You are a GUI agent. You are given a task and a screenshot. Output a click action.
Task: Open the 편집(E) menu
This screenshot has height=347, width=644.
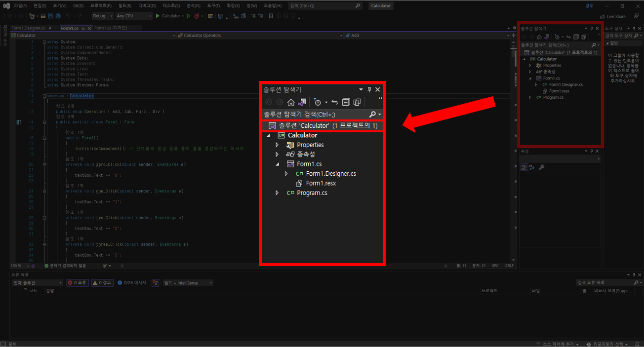coord(40,6)
